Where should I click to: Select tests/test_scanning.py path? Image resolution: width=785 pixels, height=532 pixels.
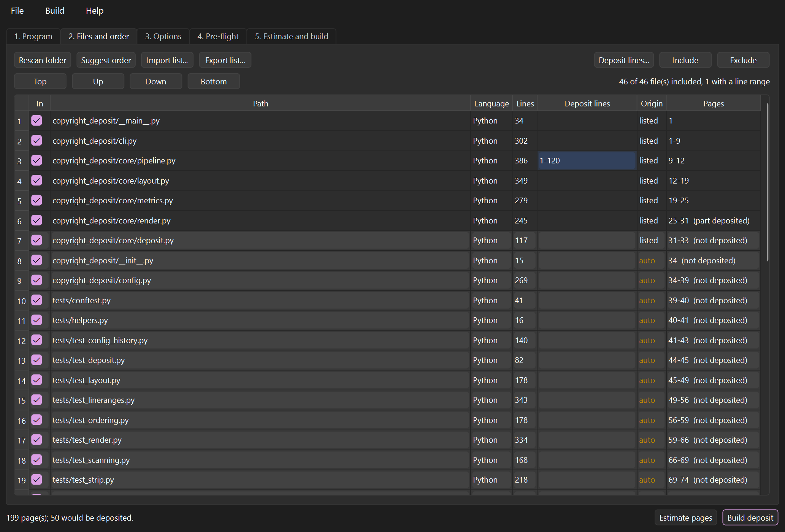[91, 460]
